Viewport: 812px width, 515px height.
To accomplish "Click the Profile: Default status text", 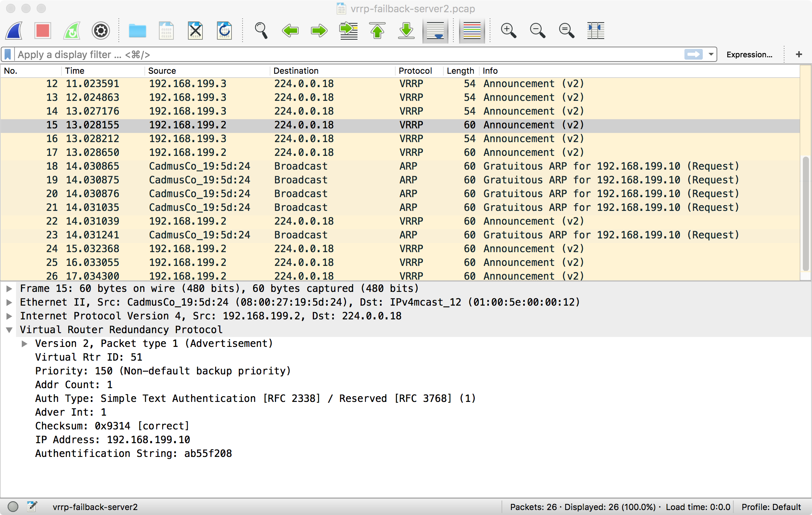I will 771,507.
